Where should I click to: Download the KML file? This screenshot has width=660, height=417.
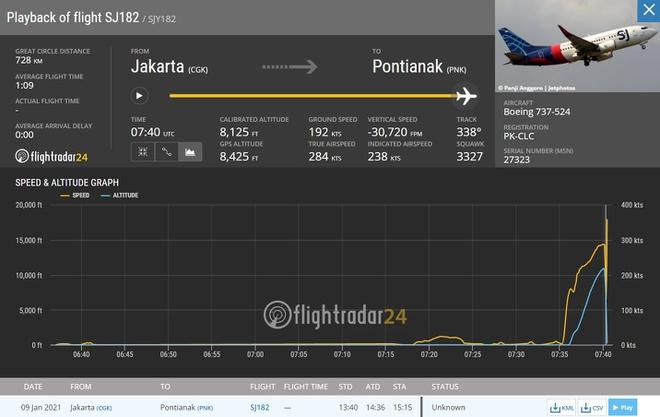(567, 407)
